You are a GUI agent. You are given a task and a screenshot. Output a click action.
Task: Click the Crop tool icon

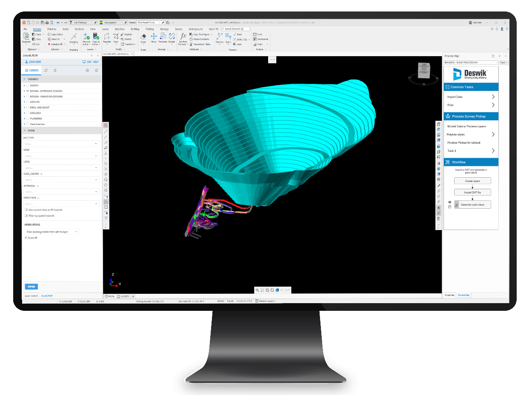click(x=116, y=38)
